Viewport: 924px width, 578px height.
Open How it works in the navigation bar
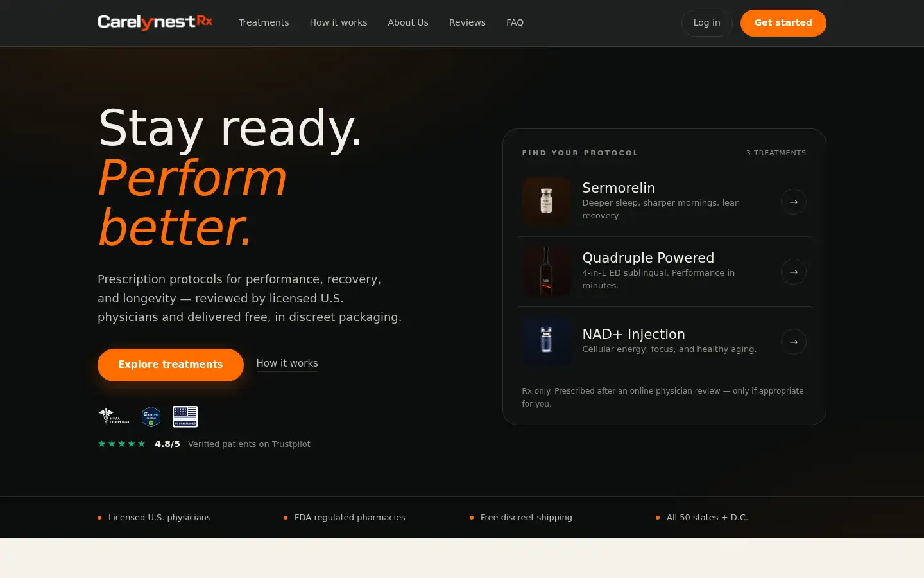click(338, 22)
